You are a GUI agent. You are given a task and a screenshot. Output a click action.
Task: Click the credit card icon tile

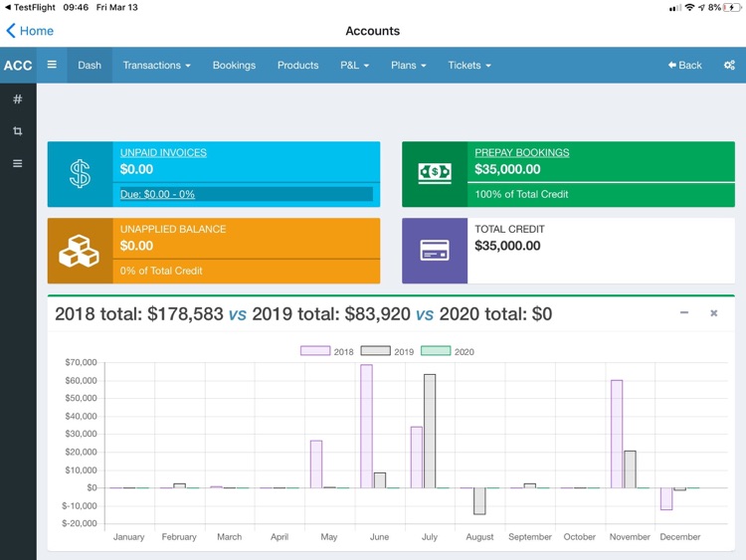[x=435, y=251]
